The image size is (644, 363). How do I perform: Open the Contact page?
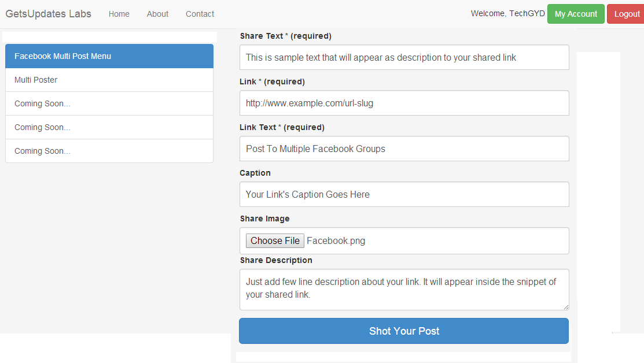200,13
